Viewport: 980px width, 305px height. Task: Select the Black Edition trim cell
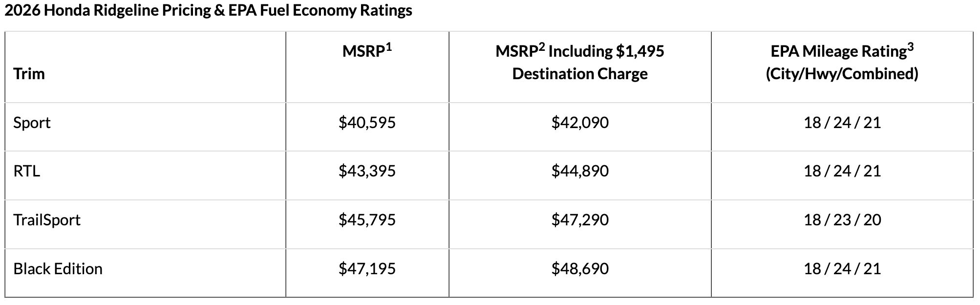(x=58, y=269)
